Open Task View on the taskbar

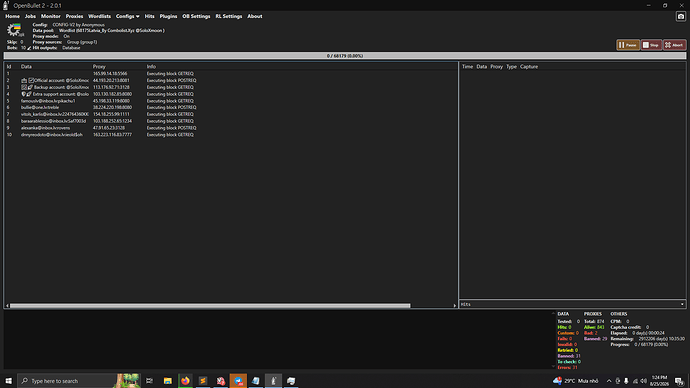(x=150, y=381)
